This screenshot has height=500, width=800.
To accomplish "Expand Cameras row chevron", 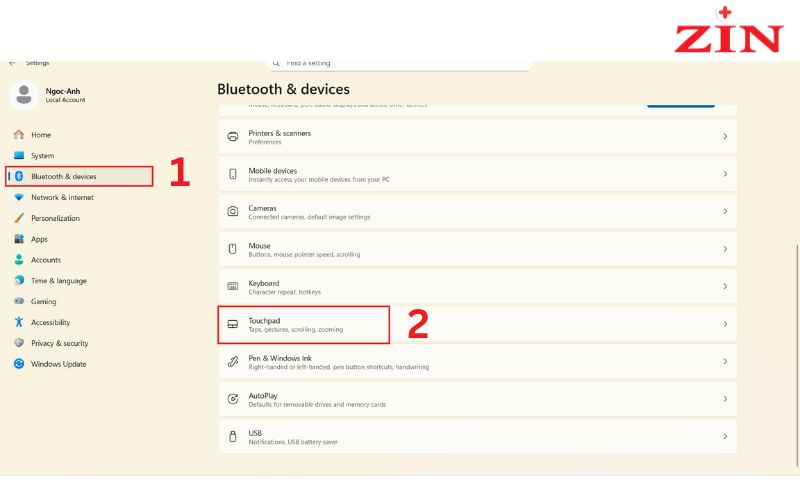I will click(x=725, y=211).
